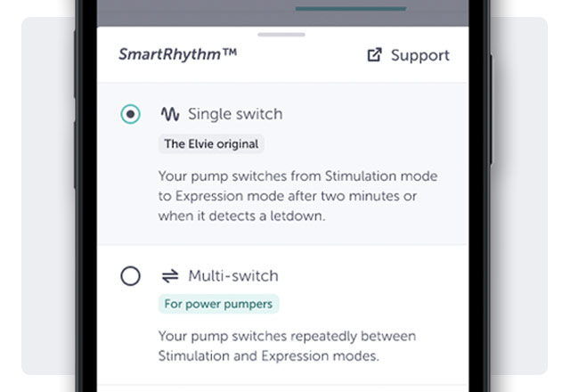Tap "For power pumpers" badge
The image size is (570, 392).
218,304
